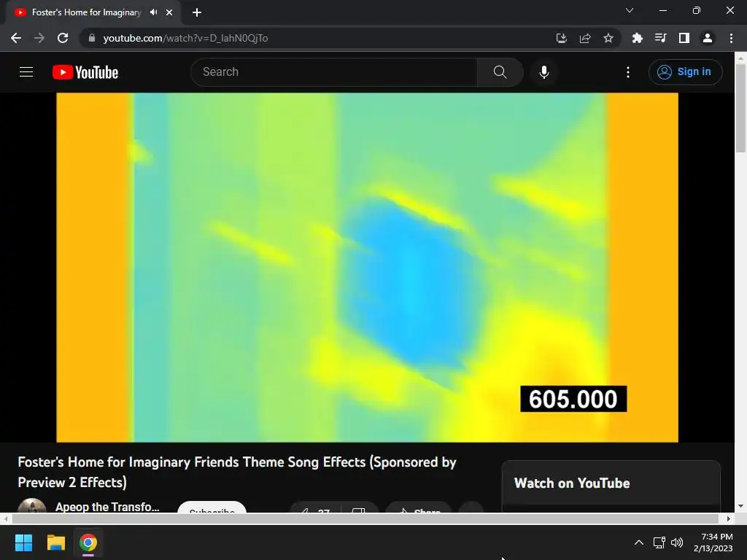This screenshot has width=747, height=560.
Task: Click the horizontal scroll left arrow
Action: [x=6, y=518]
